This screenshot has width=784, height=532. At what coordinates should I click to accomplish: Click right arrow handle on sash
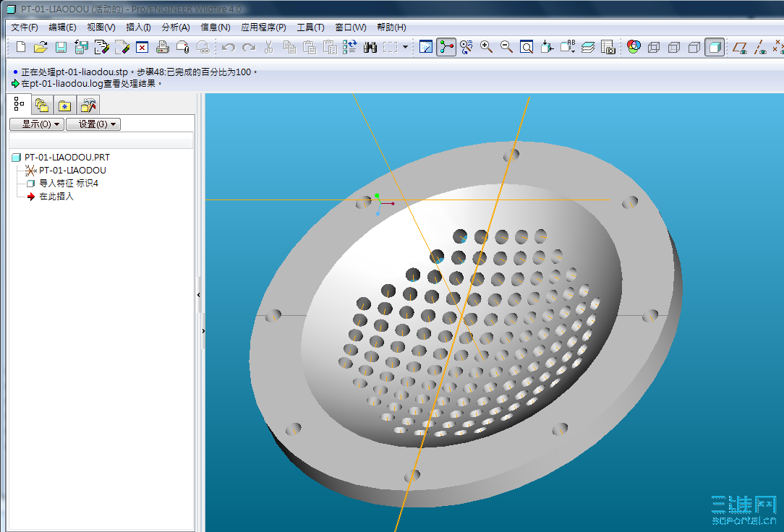click(203, 330)
